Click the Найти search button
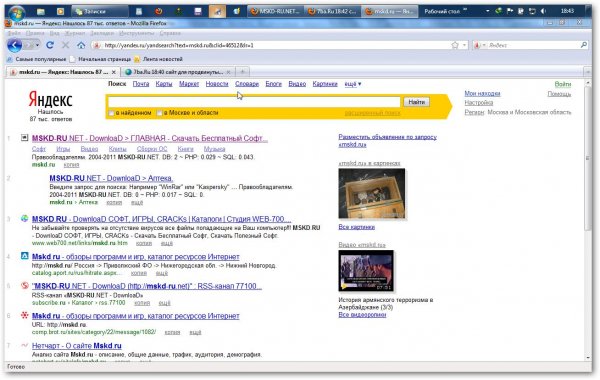 (x=416, y=102)
